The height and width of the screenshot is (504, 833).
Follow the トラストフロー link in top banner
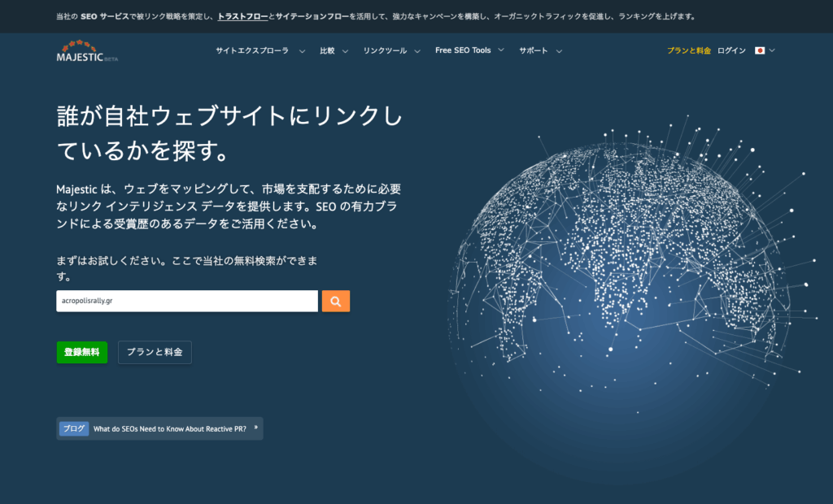tap(242, 16)
